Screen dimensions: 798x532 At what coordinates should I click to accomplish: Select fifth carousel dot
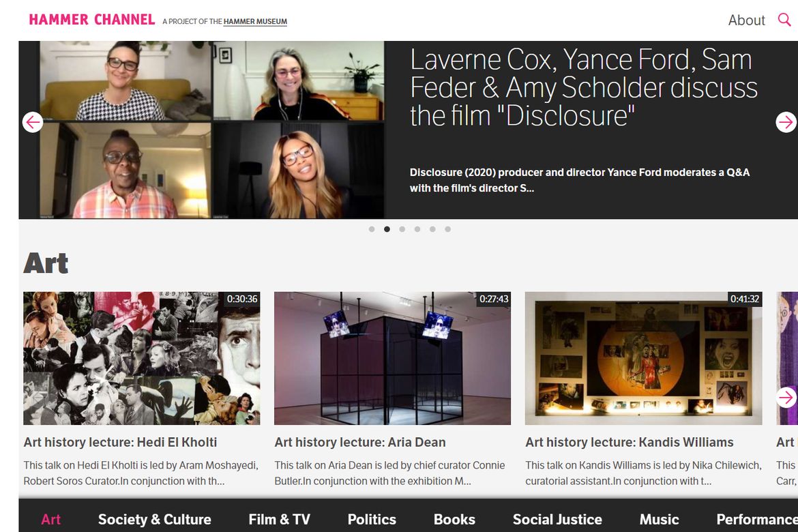432,229
